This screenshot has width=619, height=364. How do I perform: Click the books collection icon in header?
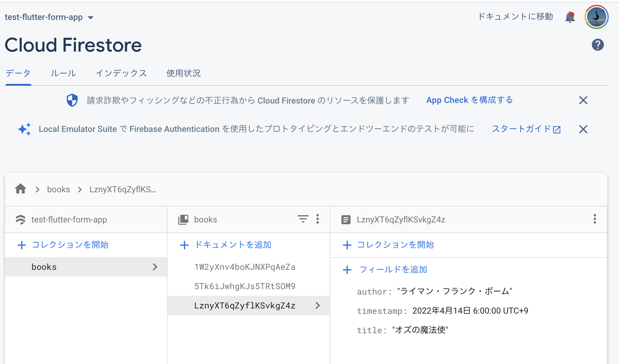[183, 219]
